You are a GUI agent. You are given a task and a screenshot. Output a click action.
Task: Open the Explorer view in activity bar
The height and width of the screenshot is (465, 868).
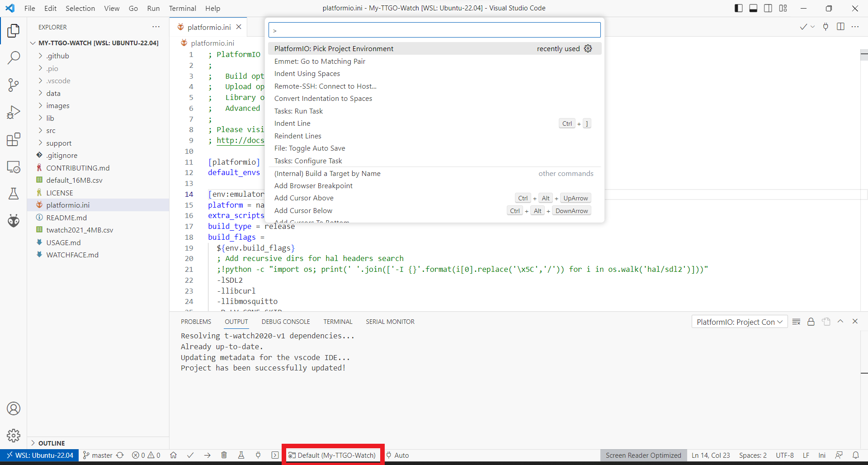(x=14, y=31)
